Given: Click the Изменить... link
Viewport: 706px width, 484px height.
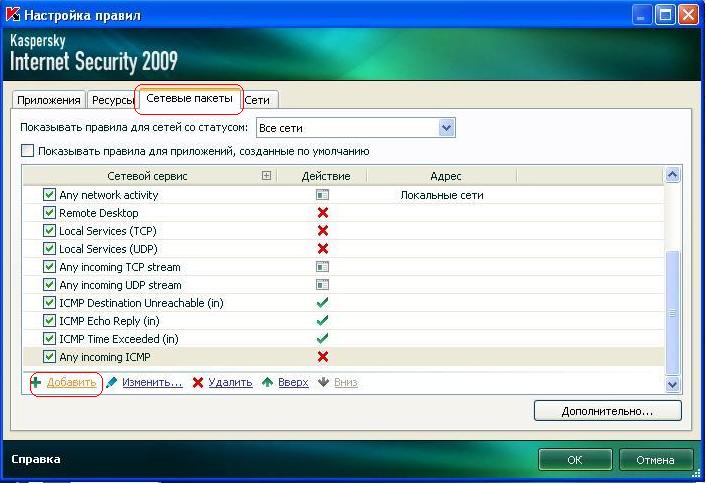Looking at the screenshot, I should tap(152, 383).
